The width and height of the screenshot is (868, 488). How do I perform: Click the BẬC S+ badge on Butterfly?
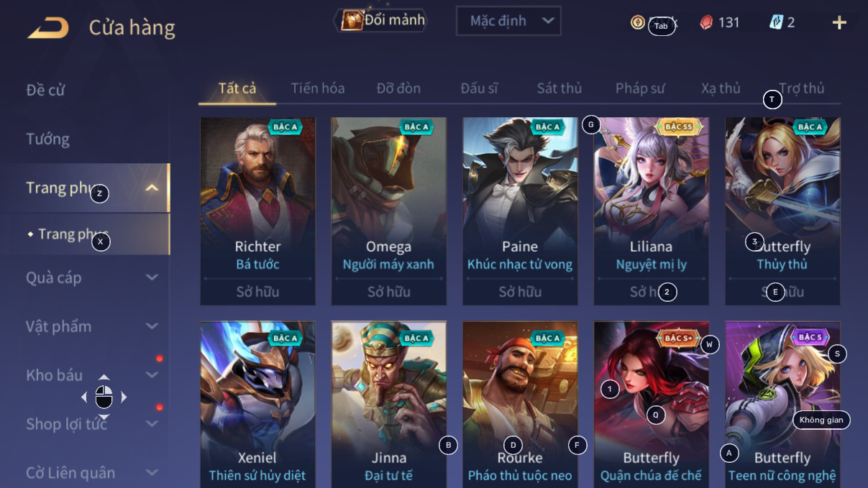coord(678,338)
